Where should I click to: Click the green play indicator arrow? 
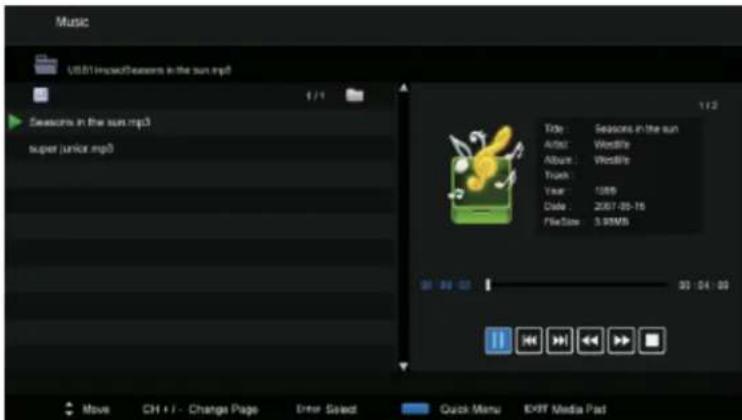click(15, 122)
